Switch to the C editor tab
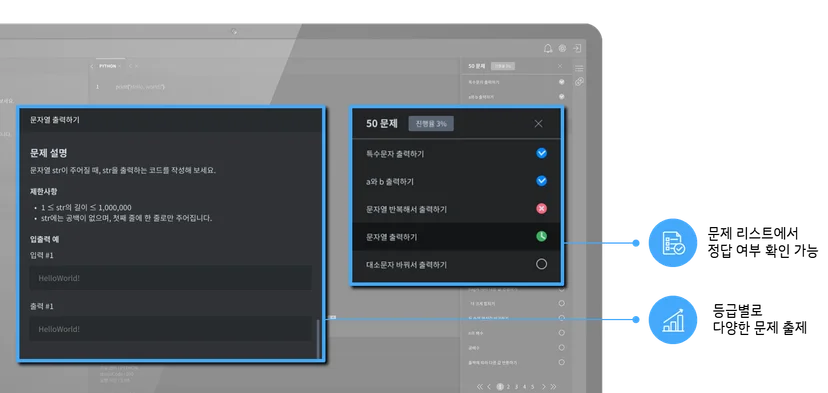The height and width of the screenshot is (393, 828). 130,66
